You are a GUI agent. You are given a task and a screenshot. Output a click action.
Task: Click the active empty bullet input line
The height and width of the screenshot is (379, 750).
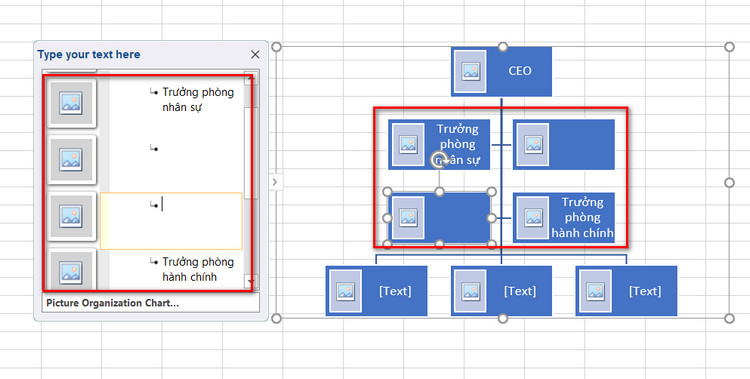[171, 221]
